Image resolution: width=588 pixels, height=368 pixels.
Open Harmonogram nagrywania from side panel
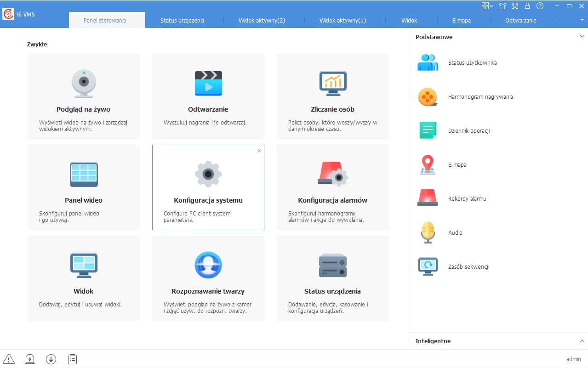[480, 97]
